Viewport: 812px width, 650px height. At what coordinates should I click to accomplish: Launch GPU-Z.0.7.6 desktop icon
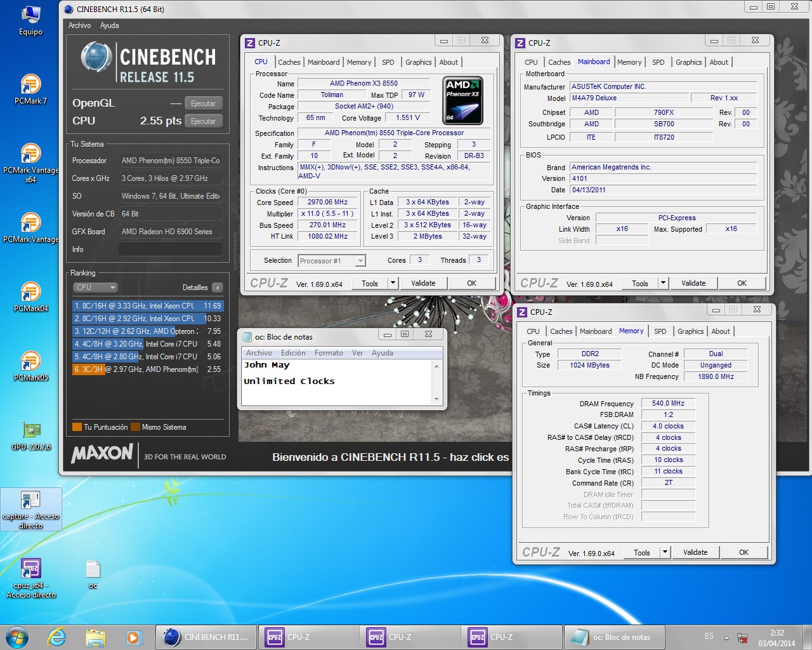[x=30, y=435]
